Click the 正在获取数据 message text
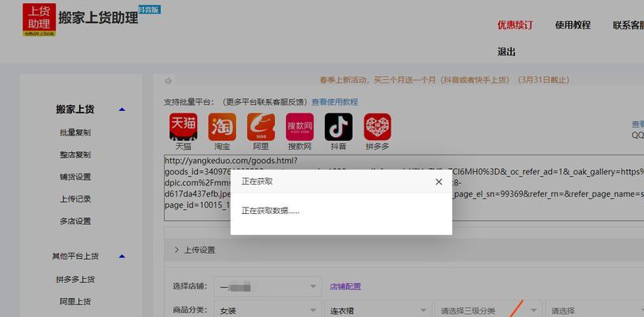Image resolution: width=644 pixels, height=317 pixels. pyautogui.click(x=270, y=212)
